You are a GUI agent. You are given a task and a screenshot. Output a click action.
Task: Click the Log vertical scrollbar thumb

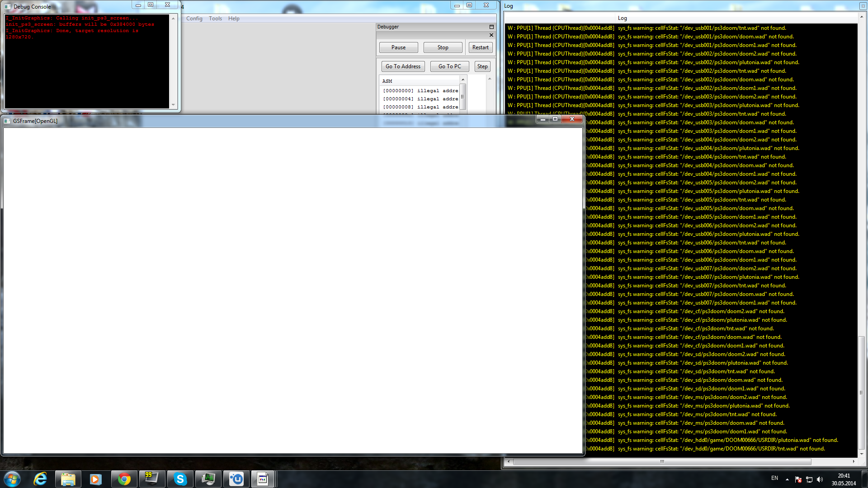862,392
